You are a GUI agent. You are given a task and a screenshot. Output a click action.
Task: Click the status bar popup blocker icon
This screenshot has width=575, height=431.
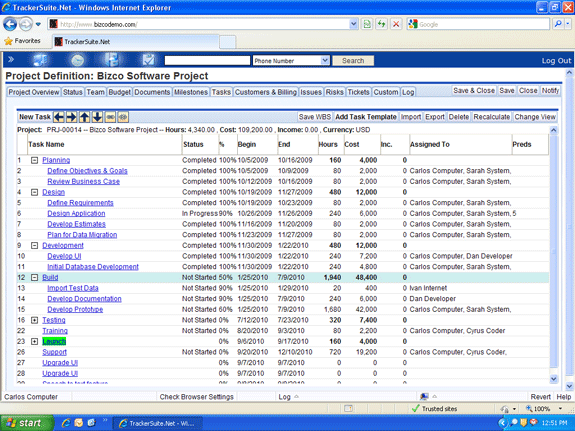click(x=348, y=408)
